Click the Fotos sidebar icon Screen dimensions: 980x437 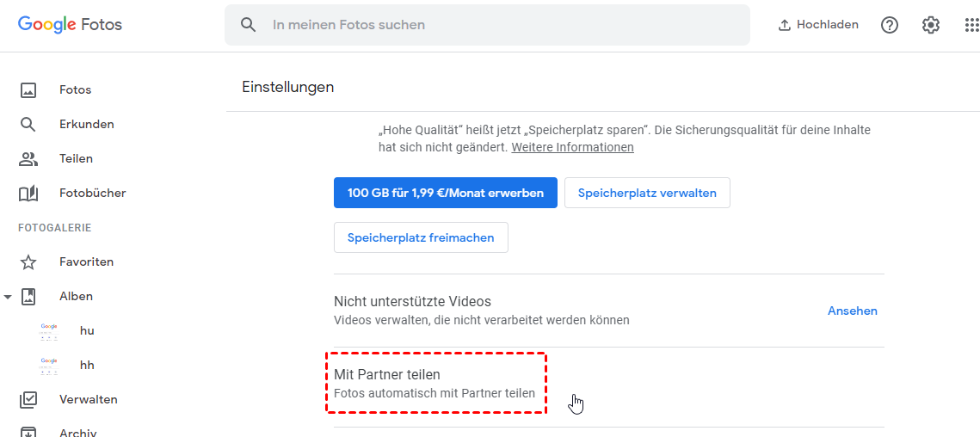28,89
